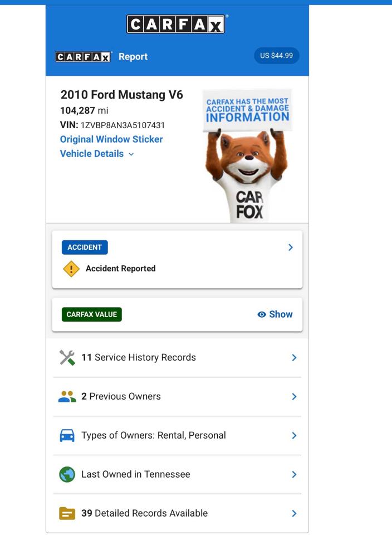The width and height of the screenshot is (392, 535).
Task: Click the Car Fox mascot image
Action: coord(247,156)
